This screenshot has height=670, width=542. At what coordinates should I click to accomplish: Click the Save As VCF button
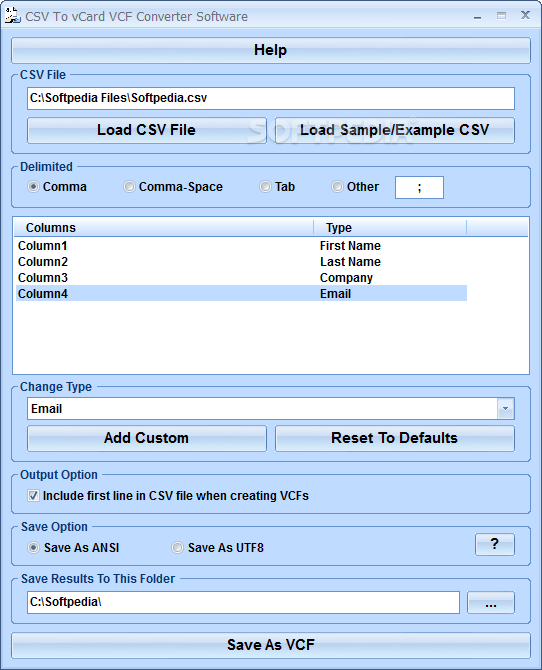[x=271, y=645]
